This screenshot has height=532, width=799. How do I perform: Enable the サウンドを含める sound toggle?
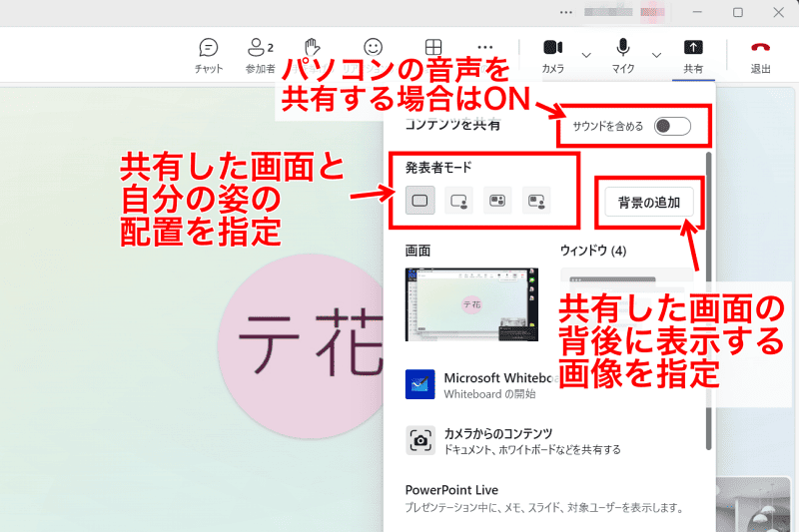(672, 126)
